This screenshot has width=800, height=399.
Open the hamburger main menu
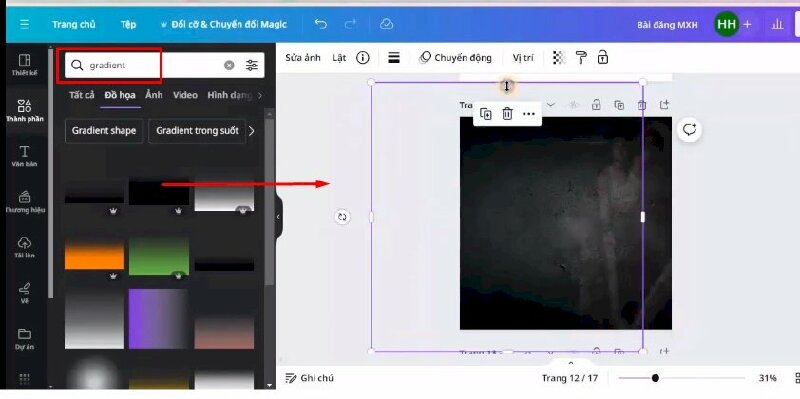(24, 24)
